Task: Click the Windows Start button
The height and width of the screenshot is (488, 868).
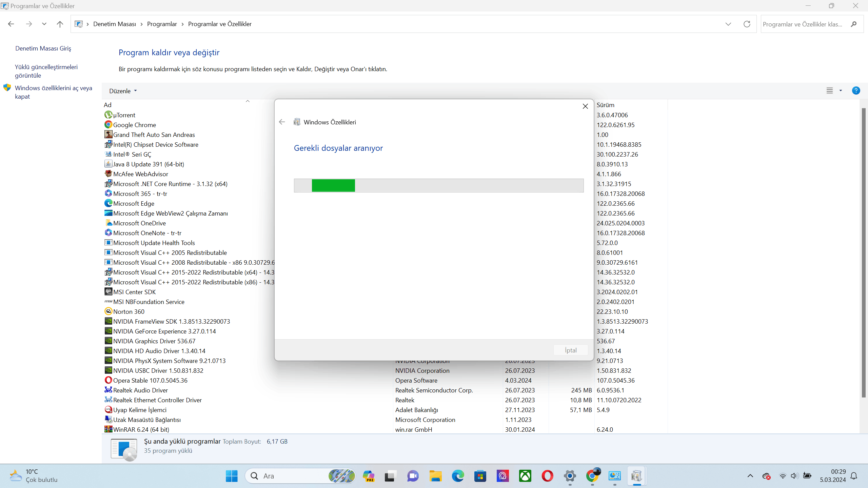Action: click(232, 476)
